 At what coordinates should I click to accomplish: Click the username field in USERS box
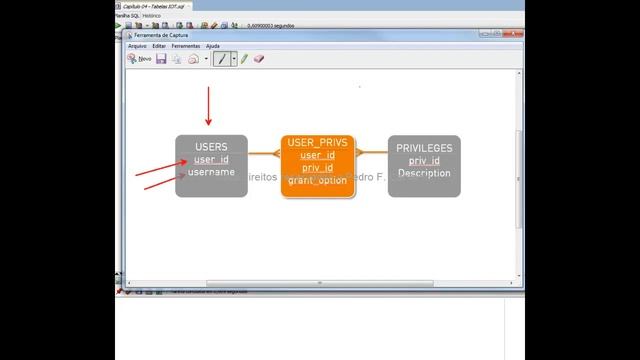pyautogui.click(x=211, y=172)
